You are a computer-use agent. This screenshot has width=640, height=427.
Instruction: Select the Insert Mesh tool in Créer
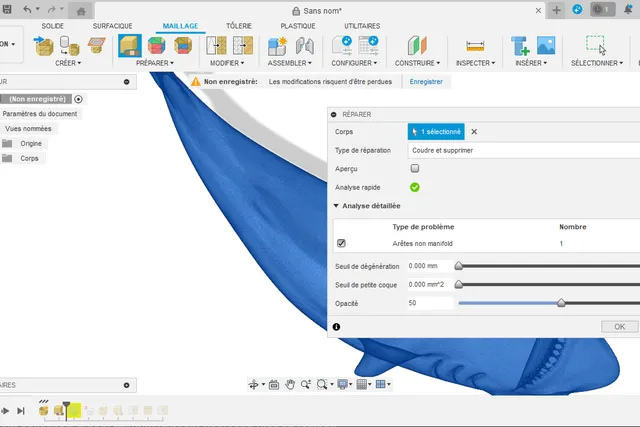44,46
